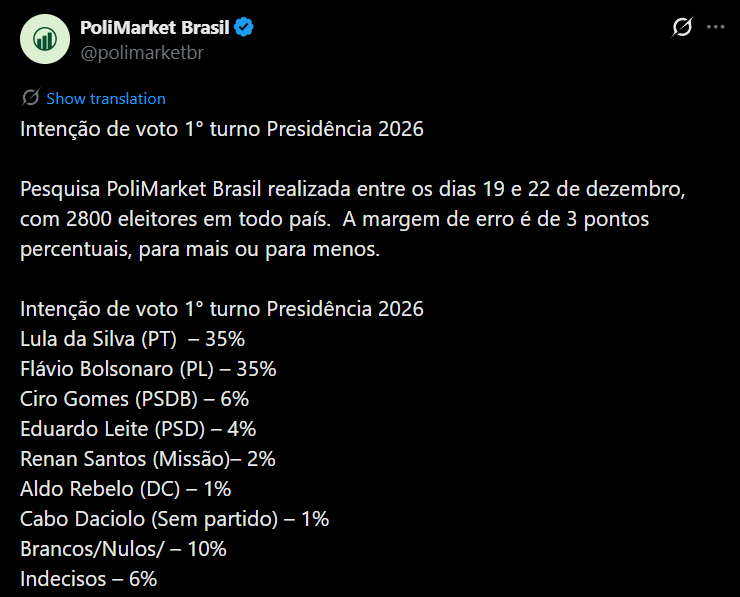Open Grok explain icon at top right
Image resolution: width=740 pixels, height=597 pixels.
[681, 29]
